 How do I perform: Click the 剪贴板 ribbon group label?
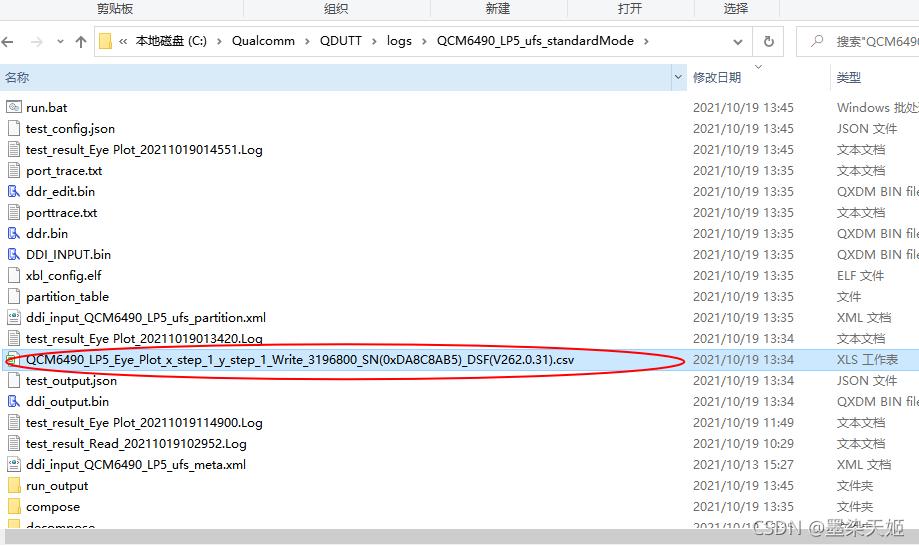(115, 8)
